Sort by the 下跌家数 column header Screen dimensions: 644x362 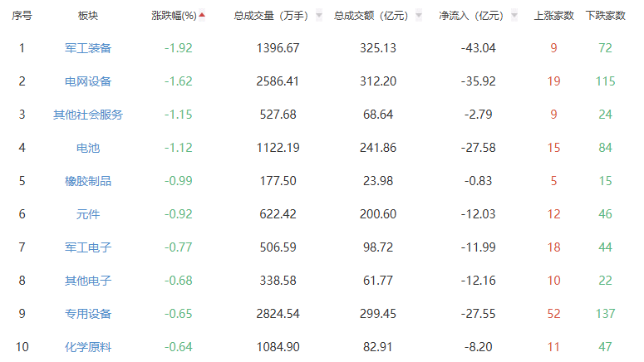(x=605, y=16)
